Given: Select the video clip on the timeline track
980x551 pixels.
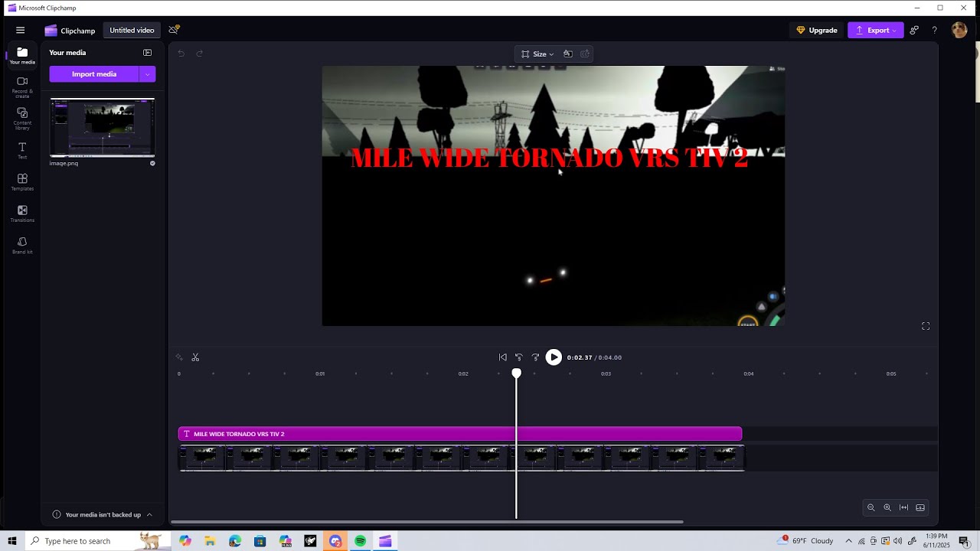Looking at the screenshot, I should click(462, 458).
